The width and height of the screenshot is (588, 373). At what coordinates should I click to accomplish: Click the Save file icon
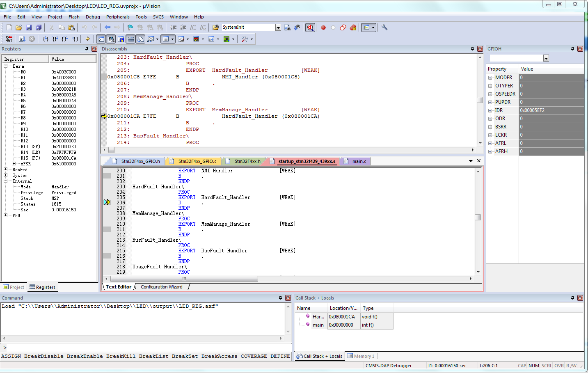pyautogui.click(x=29, y=27)
